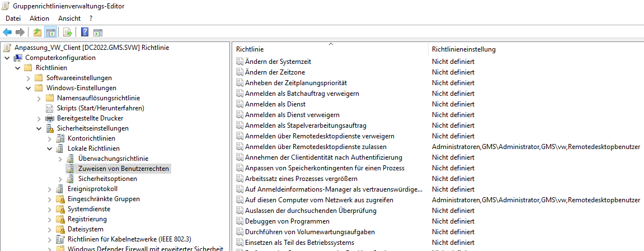Image resolution: width=644 pixels, height=251 pixels.
Task: Open the Ansicht menu
Action: click(x=69, y=18)
